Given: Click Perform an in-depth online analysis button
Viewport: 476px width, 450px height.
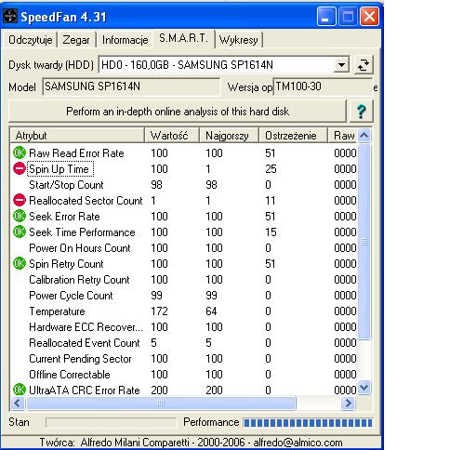Looking at the screenshot, I should pyautogui.click(x=178, y=112).
